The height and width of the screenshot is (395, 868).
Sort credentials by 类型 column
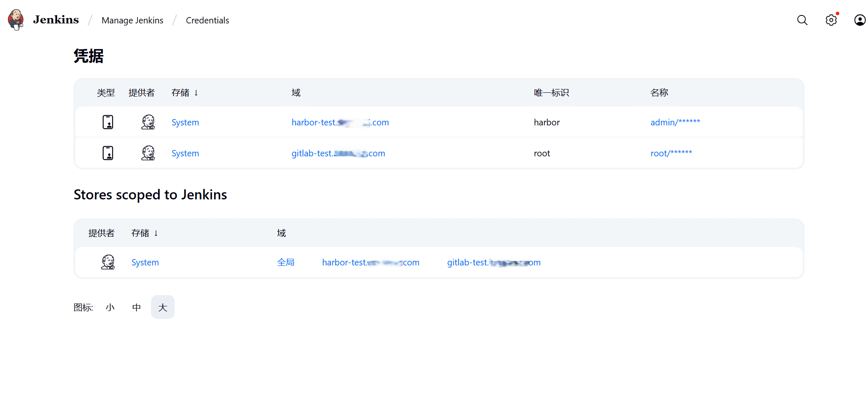click(x=106, y=93)
